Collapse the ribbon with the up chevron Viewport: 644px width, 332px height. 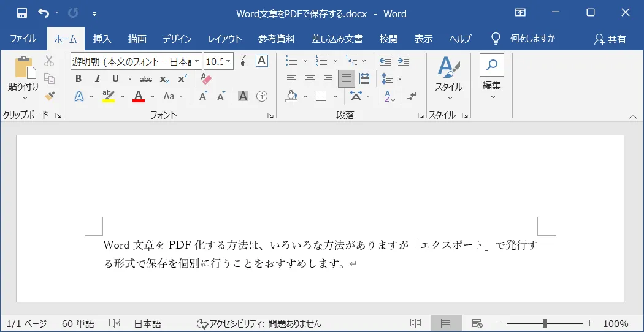633,116
